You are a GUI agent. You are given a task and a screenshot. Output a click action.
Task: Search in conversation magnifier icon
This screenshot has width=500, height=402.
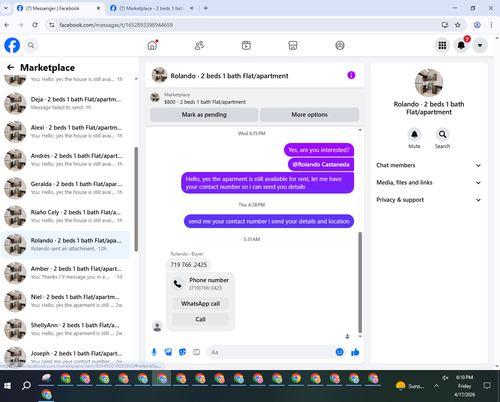[442, 134]
